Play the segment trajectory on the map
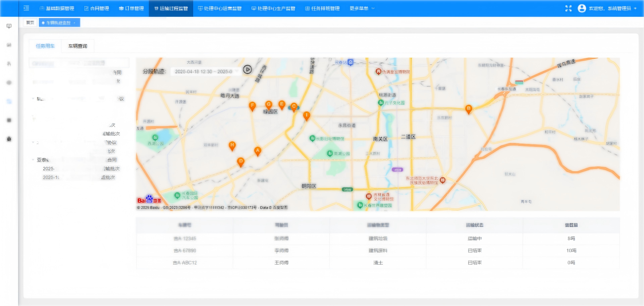This screenshot has height=306, width=644. [x=248, y=70]
